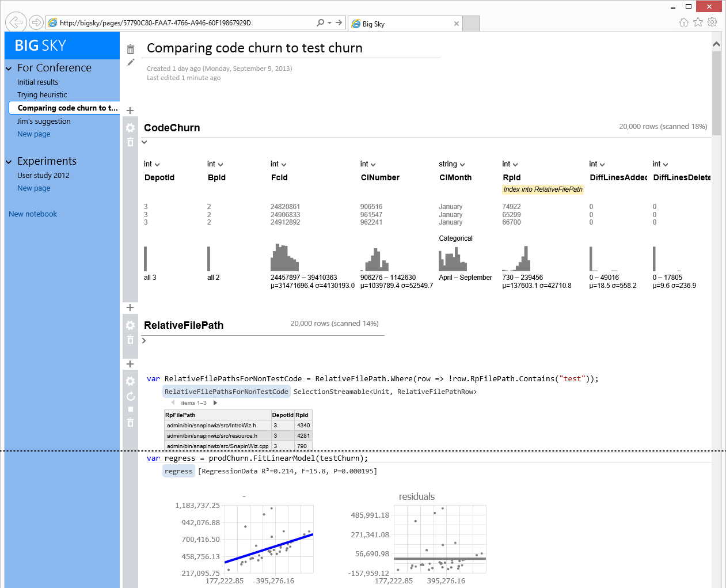The image size is (726, 588).
Task: Select the User study 2012 page
Action: point(43,176)
